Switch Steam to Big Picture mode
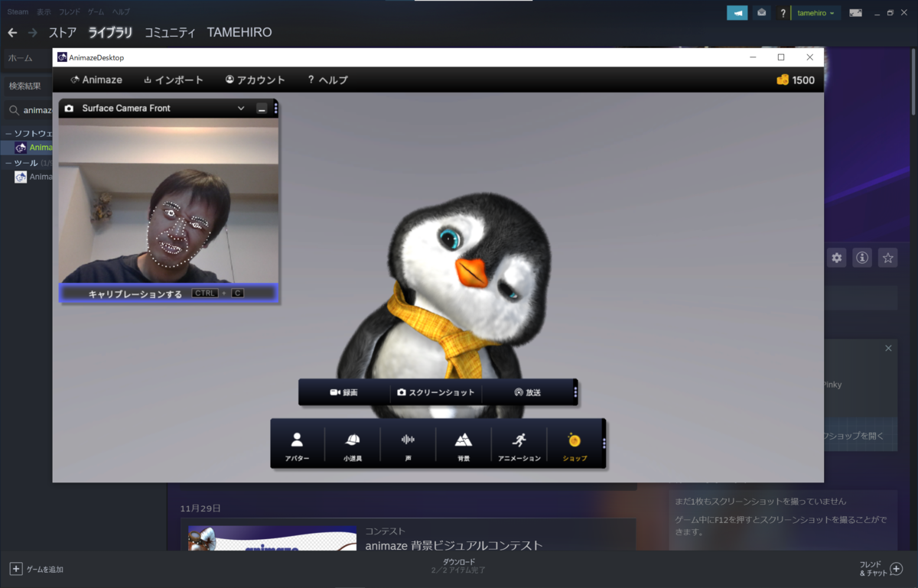 855,13
